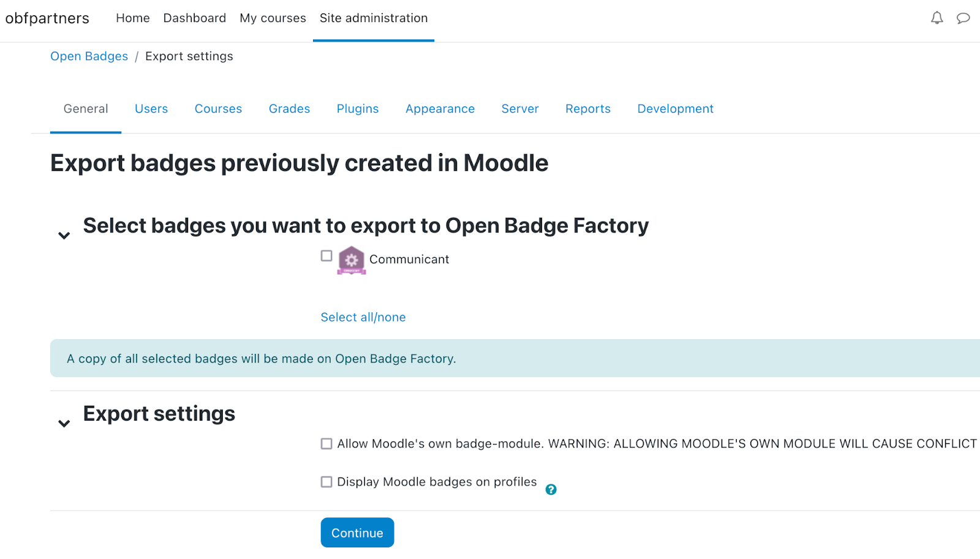Enable Allow Moodle's own badge-module checkbox

(326, 444)
